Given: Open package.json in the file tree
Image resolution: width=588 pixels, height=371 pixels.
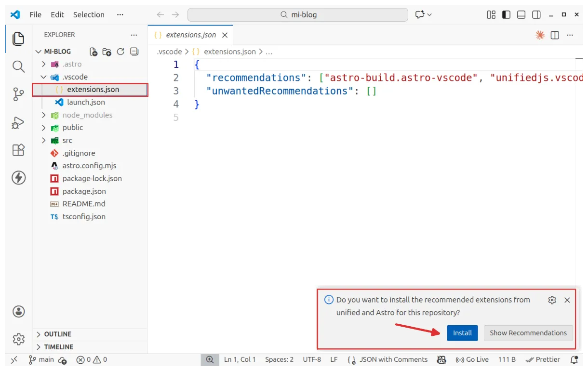Looking at the screenshot, I should (x=84, y=191).
